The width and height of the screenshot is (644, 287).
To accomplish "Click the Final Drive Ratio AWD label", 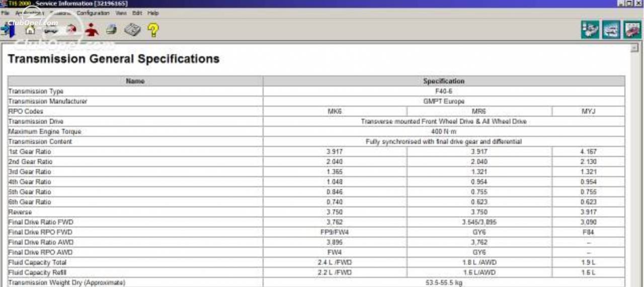I will click(40, 242).
